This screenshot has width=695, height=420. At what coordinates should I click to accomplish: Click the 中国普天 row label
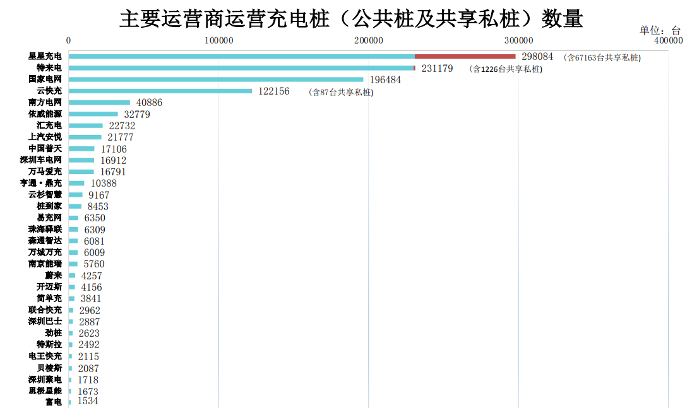(x=45, y=148)
